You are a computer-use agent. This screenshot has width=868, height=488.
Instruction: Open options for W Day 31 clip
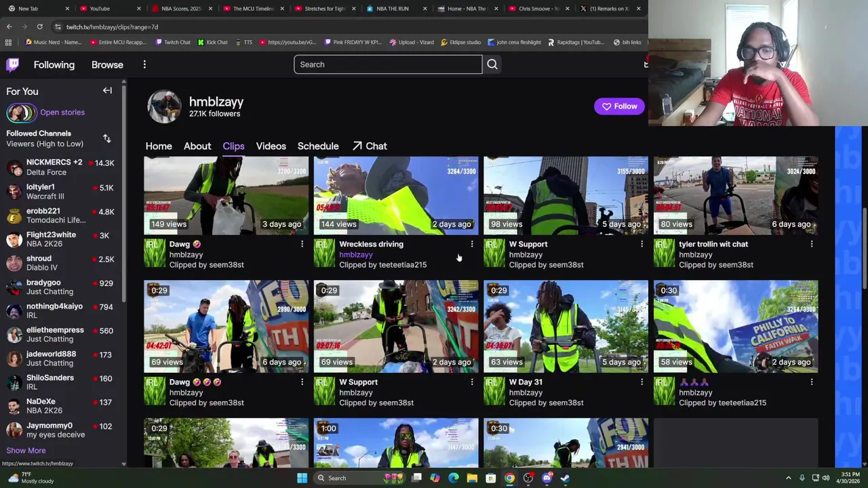click(x=642, y=382)
